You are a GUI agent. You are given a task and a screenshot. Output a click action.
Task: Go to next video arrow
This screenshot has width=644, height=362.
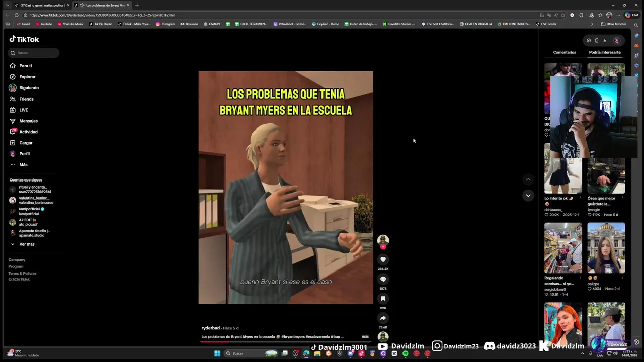[528, 195]
